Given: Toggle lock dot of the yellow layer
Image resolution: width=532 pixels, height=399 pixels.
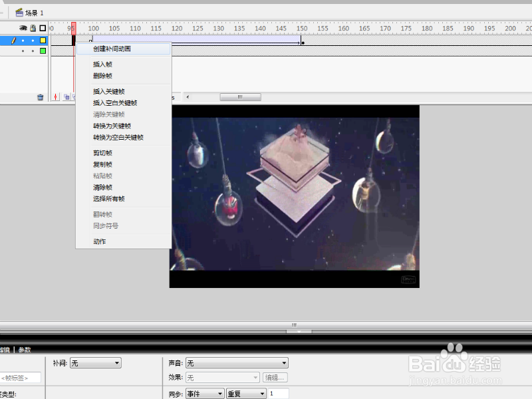Looking at the screenshot, I should tap(33, 41).
